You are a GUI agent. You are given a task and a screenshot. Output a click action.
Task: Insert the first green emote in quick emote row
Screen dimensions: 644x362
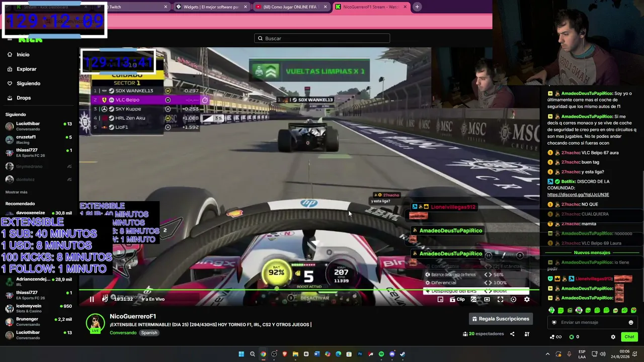click(551, 310)
